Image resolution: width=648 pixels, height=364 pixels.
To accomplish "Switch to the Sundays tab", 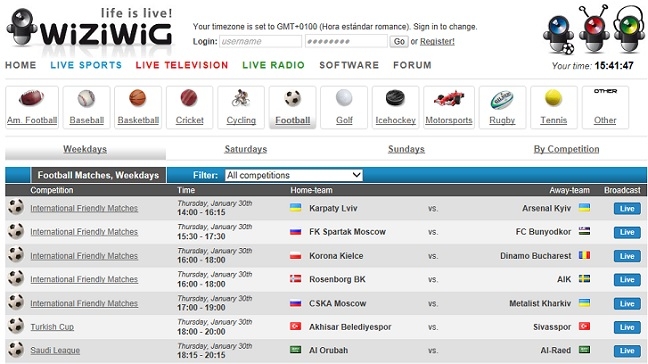I will click(406, 149).
